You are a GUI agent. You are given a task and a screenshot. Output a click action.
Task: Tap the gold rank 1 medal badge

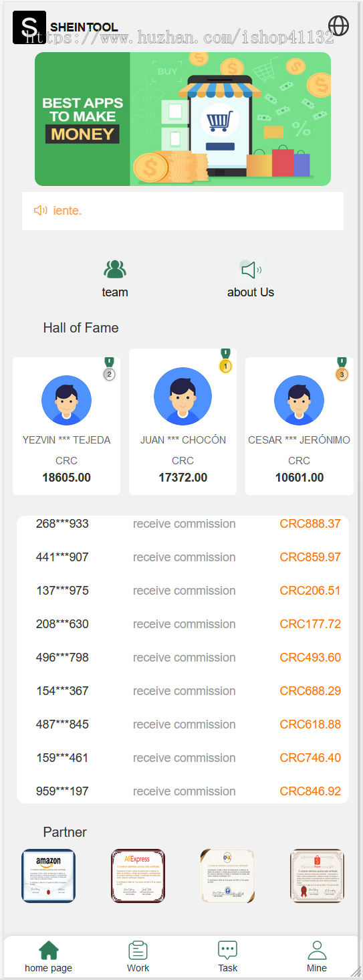tap(226, 362)
